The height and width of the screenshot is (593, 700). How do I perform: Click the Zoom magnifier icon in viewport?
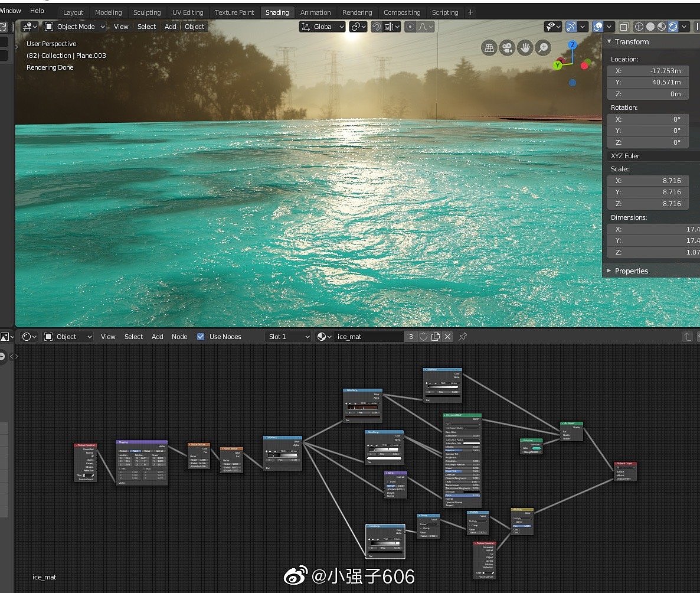click(x=543, y=47)
